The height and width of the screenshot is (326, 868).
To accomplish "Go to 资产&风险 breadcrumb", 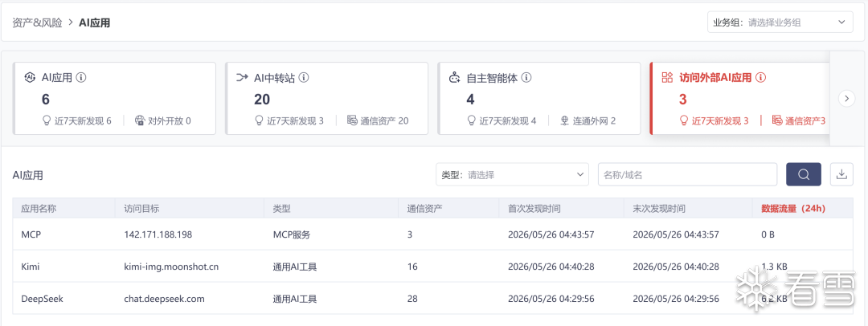I will pos(37,23).
